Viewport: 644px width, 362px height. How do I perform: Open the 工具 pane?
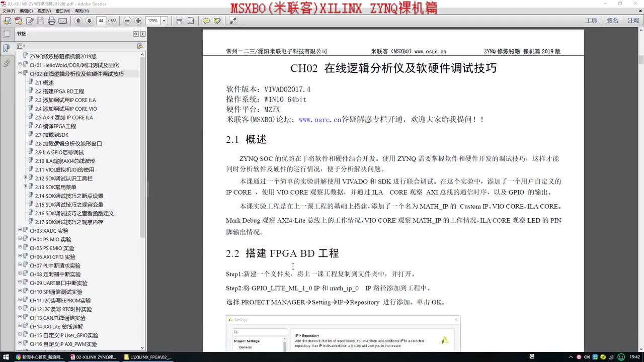tap(591, 21)
